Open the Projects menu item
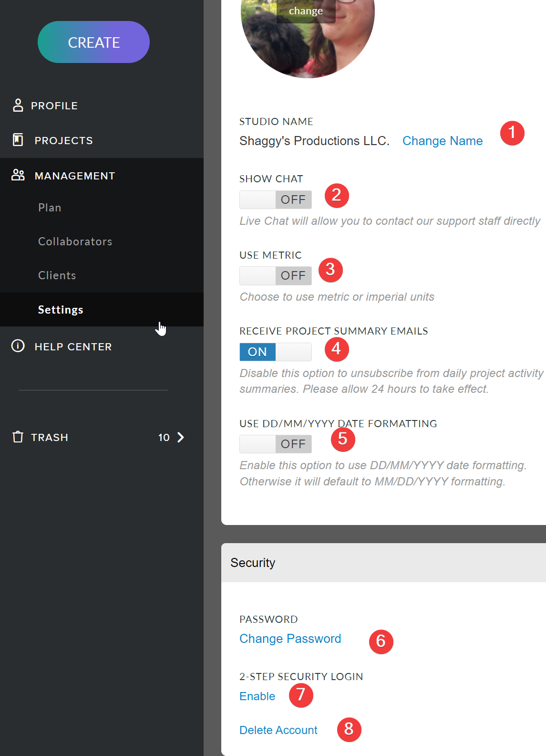Screen dimensions: 546x756 coord(64,141)
